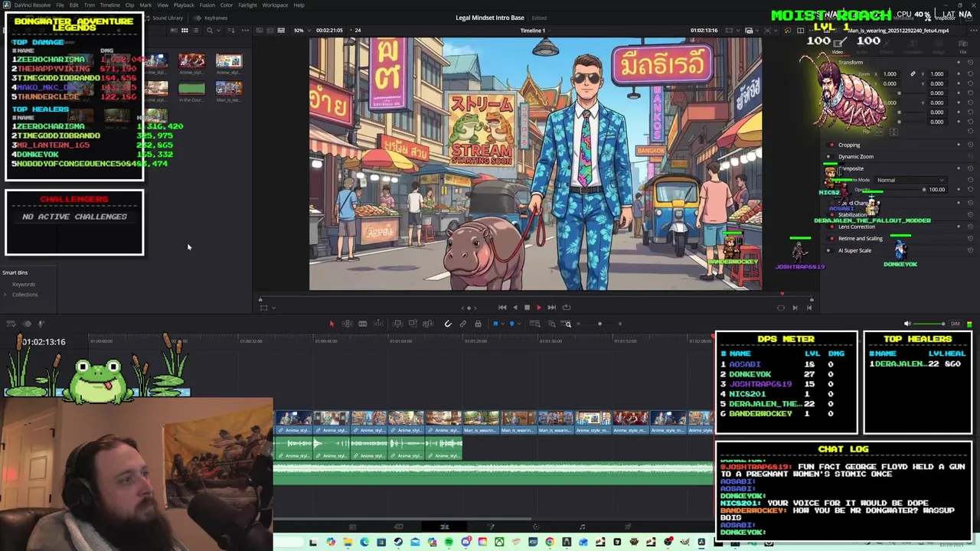Open the Fusion menu
Image resolution: width=980 pixels, height=551 pixels.
[207, 5]
